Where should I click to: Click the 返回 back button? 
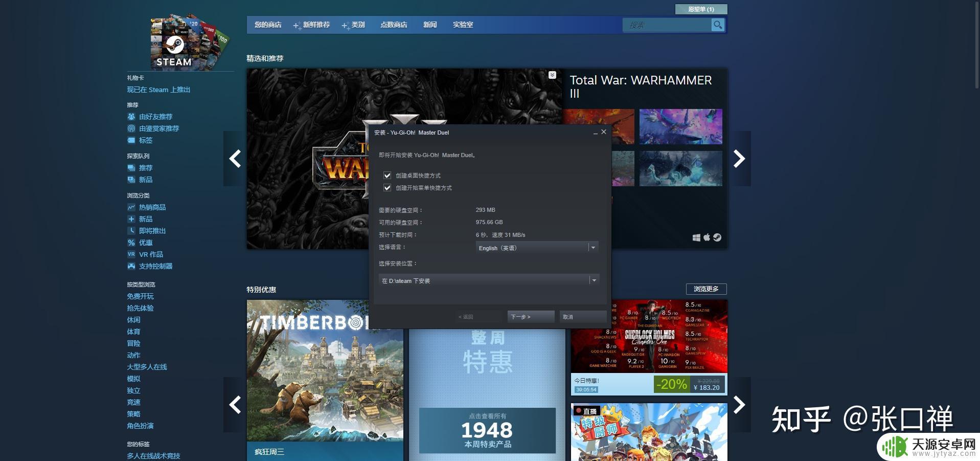478,317
